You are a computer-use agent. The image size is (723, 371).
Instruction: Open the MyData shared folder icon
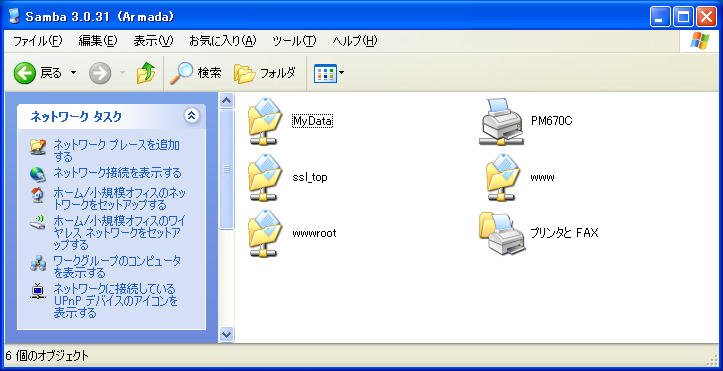coord(264,122)
